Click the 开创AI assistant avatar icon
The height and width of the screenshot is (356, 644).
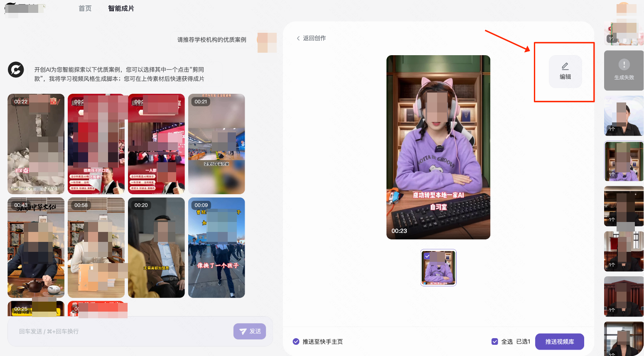16,70
